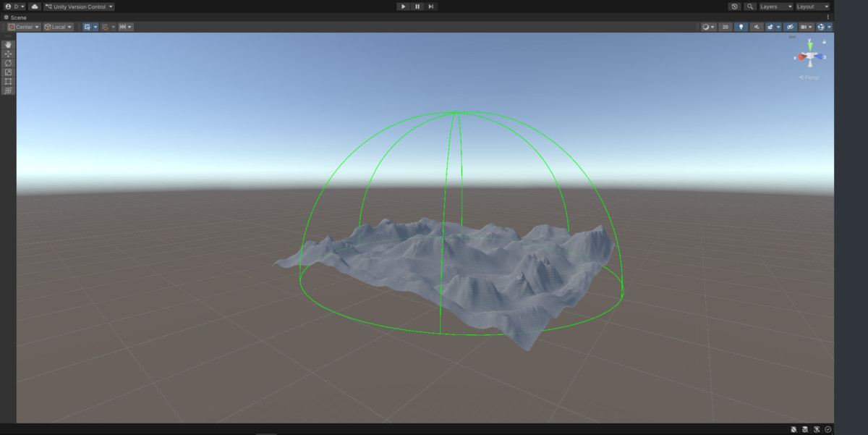Click the gizmos globe icon
The image size is (868, 435).
821,27
